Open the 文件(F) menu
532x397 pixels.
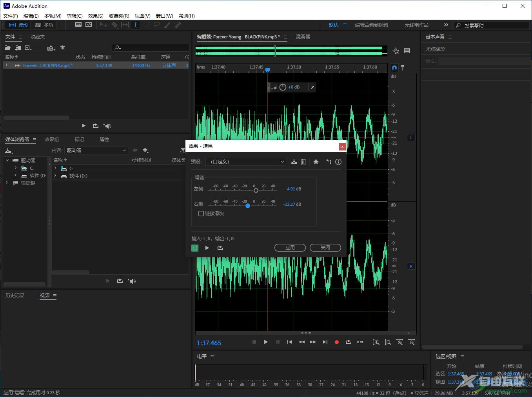[x=11, y=16]
